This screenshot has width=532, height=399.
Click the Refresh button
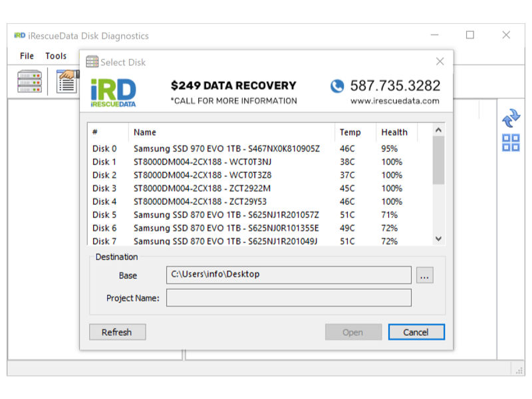point(118,332)
